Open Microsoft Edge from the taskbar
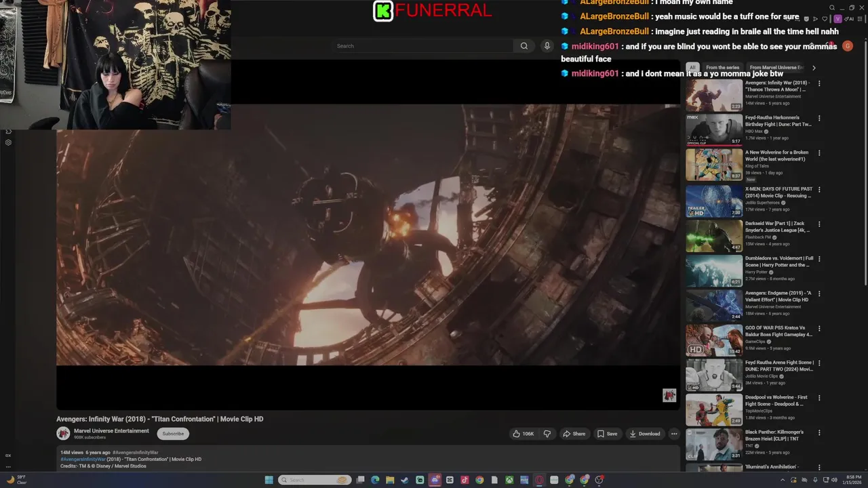Image resolution: width=868 pixels, height=488 pixels. 375,480
